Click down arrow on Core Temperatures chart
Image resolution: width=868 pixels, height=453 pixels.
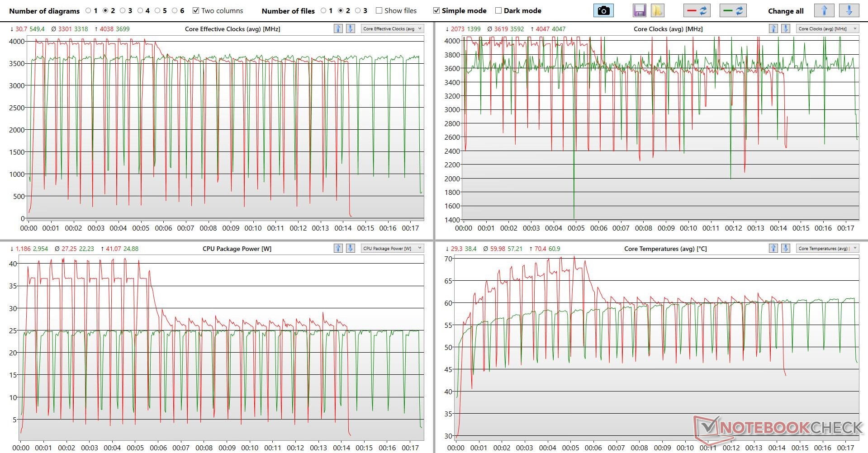pyautogui.click(x=786, y=248)
